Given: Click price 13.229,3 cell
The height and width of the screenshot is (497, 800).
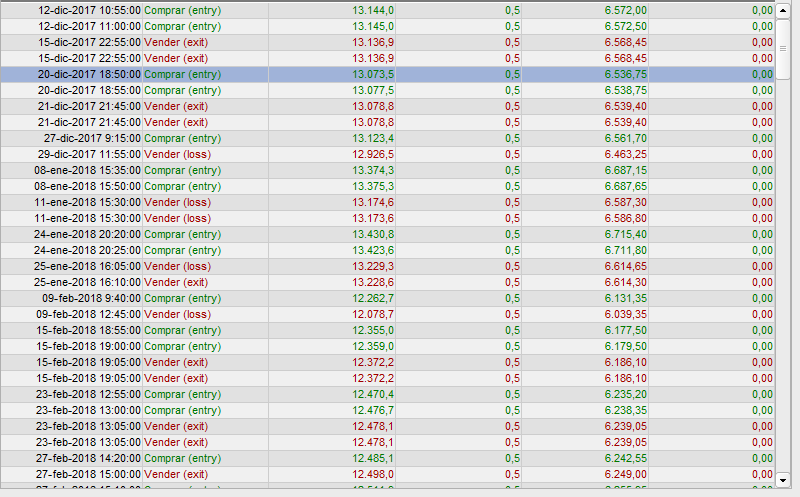Looking at the screenshot, I should point(373,266).
